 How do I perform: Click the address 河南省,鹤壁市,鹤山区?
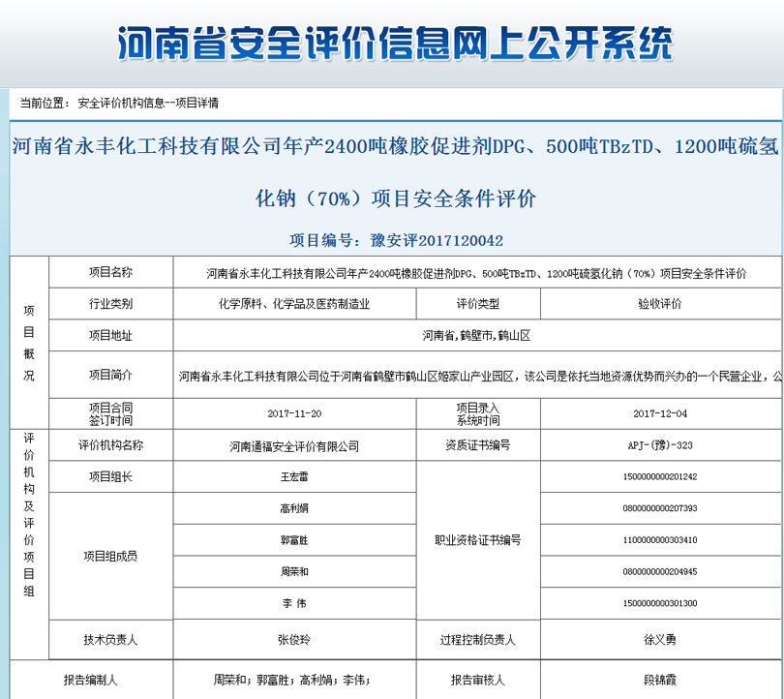coord(476,335)
